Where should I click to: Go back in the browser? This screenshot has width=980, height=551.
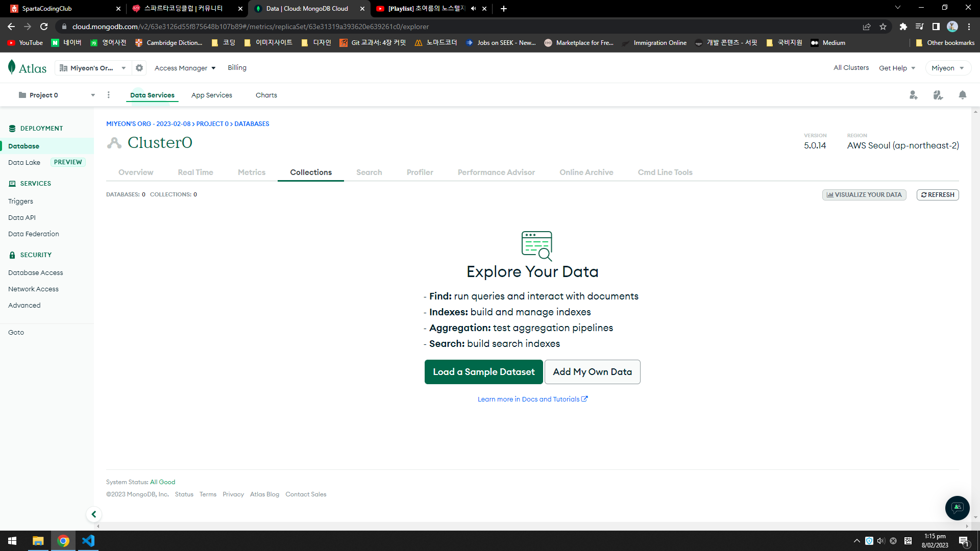pos(11,27)
